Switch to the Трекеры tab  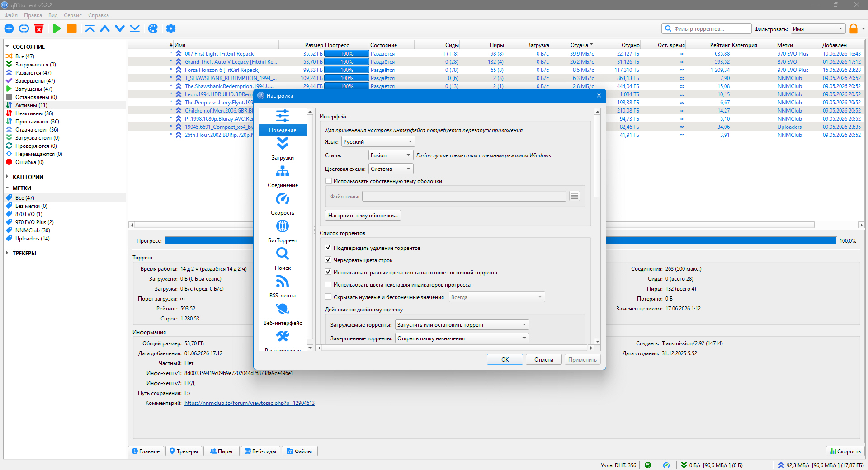[x=184, y=451]
